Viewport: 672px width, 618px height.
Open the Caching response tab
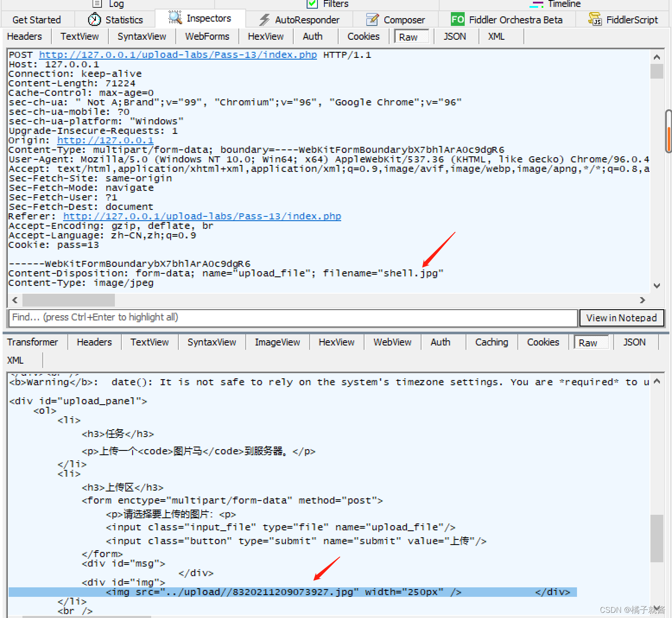(x=491, y=342)
